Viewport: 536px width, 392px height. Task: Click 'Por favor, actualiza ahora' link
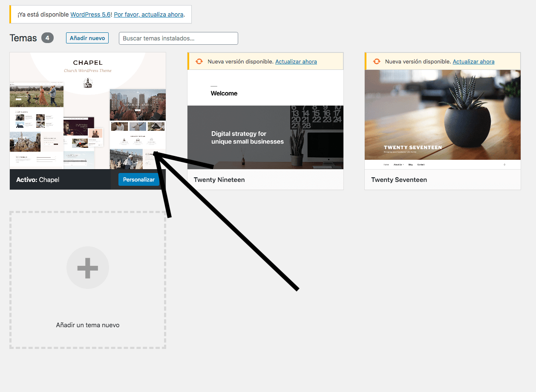point(149,14)
